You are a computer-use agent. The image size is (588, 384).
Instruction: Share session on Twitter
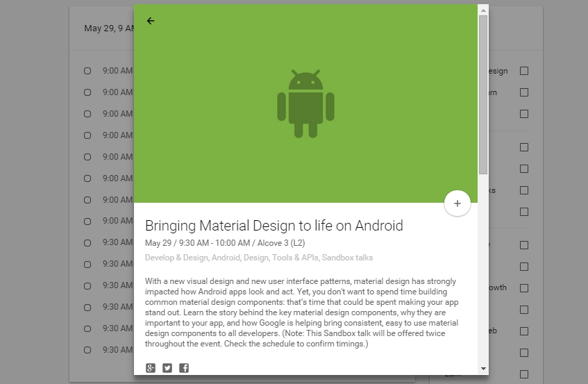(x=167, y=368)
